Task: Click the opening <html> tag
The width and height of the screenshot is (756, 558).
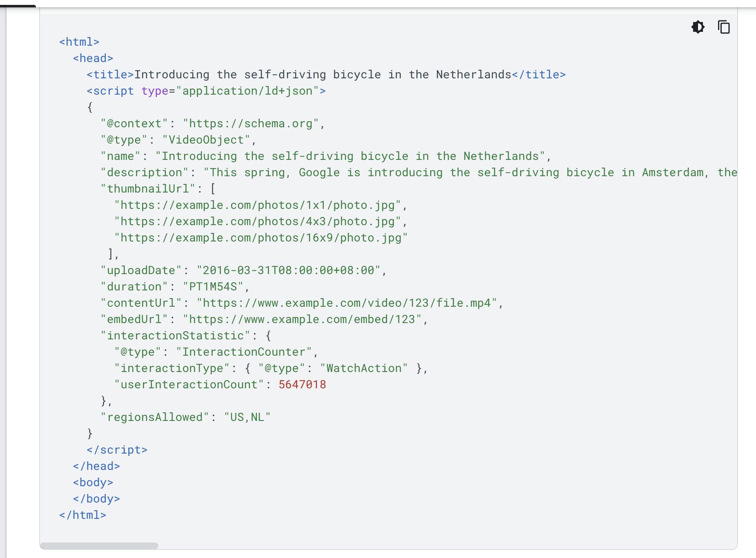Action: (79, 42)
